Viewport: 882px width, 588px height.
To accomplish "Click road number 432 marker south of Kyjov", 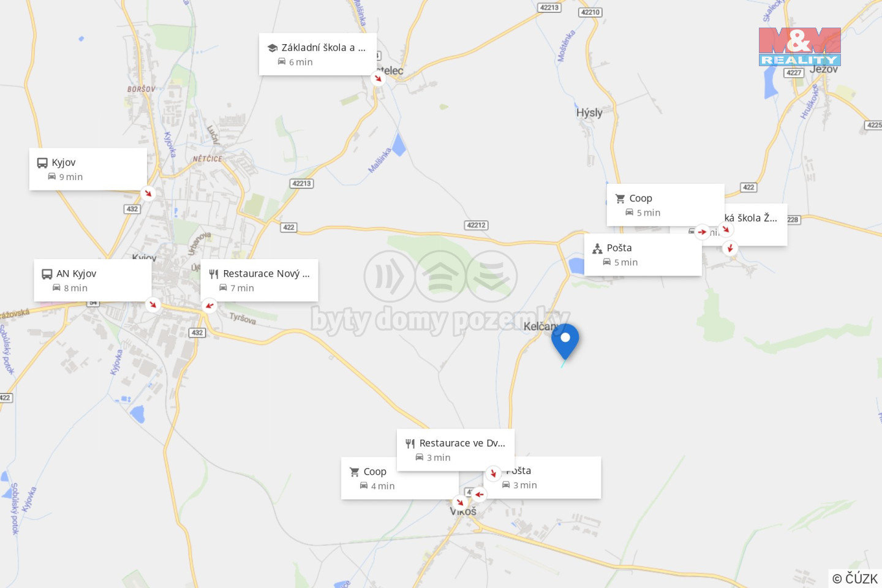I will 197,333.
